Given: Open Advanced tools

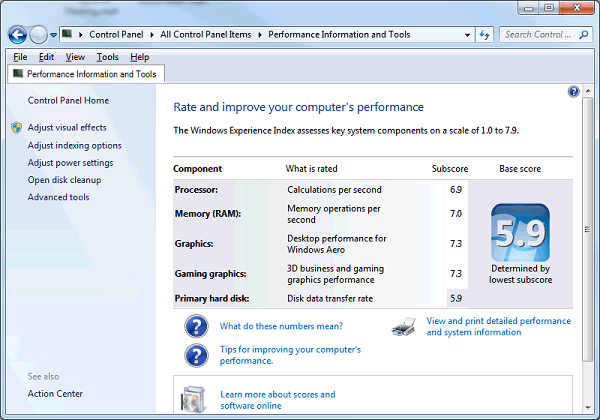Looking at the screenshot, I should pyautogui.click(x=58, y=197).
